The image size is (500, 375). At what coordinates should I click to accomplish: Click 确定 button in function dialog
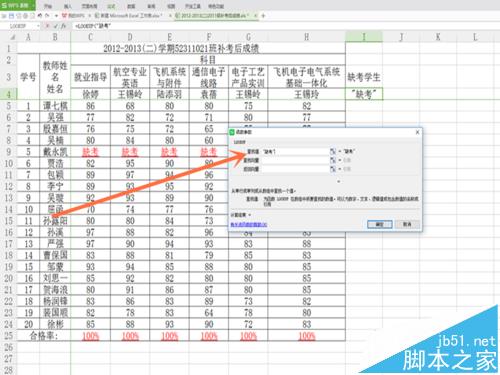379,224
